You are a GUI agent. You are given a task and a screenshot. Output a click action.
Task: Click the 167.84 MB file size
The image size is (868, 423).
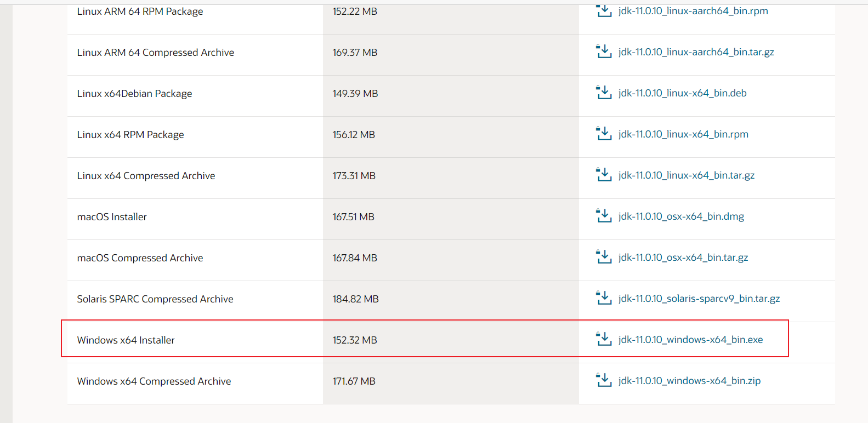click(x=355, y=258)
